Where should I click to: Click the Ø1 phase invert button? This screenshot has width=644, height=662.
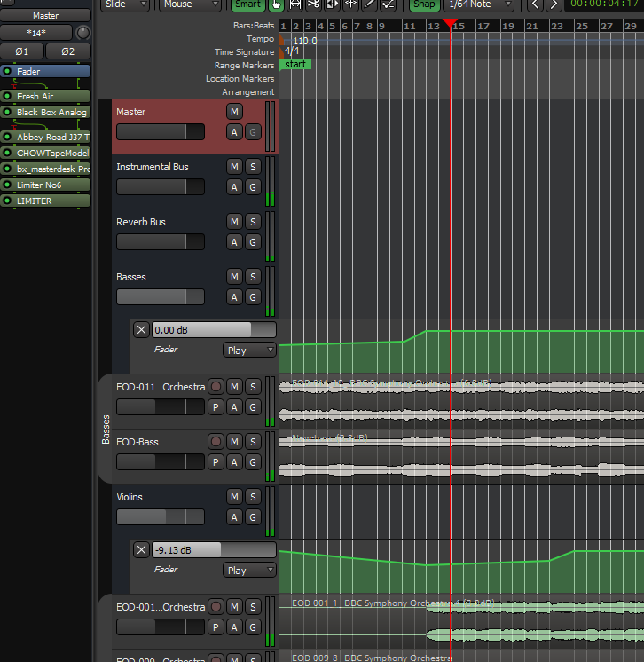coord(21,51)
